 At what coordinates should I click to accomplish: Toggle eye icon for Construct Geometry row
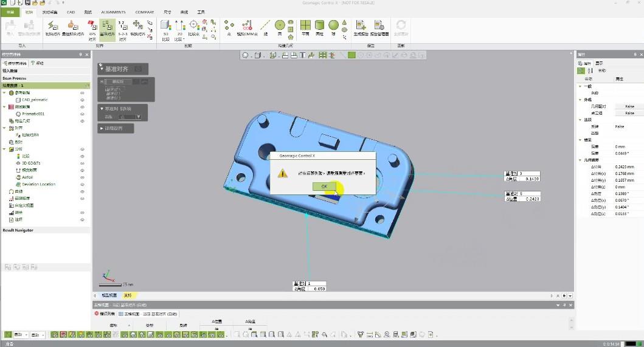point(82,121)
